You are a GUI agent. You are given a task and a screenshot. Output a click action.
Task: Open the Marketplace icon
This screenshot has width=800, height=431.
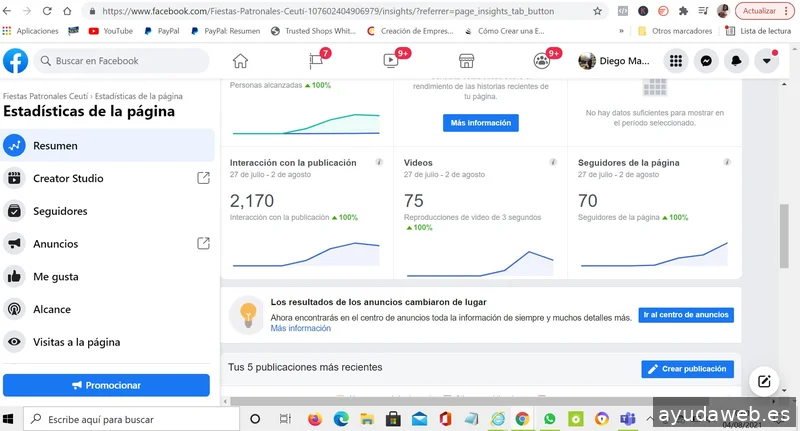pyautogui.click(x=466, y=61)
